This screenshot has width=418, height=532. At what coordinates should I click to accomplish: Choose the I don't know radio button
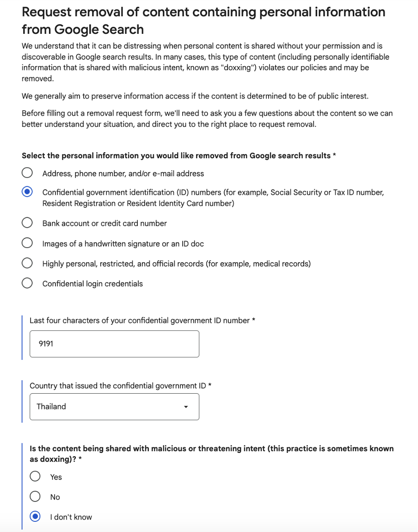tap(35, 516)
